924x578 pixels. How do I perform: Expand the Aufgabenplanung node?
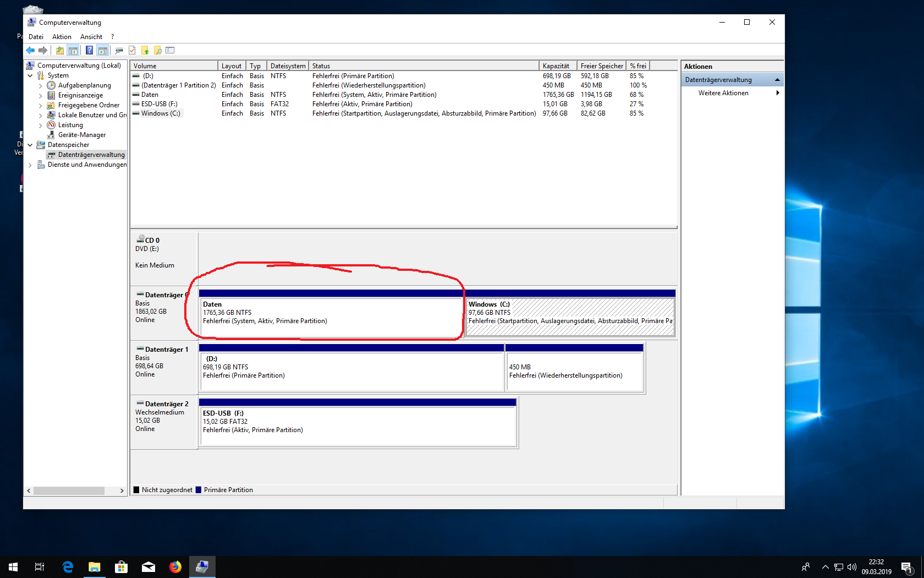click(40, 85)
